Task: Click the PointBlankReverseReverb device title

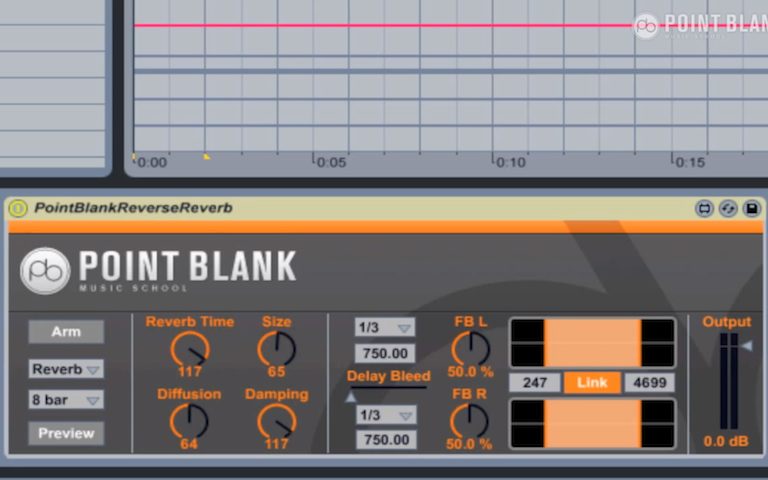Action: (x=133, y=208)
